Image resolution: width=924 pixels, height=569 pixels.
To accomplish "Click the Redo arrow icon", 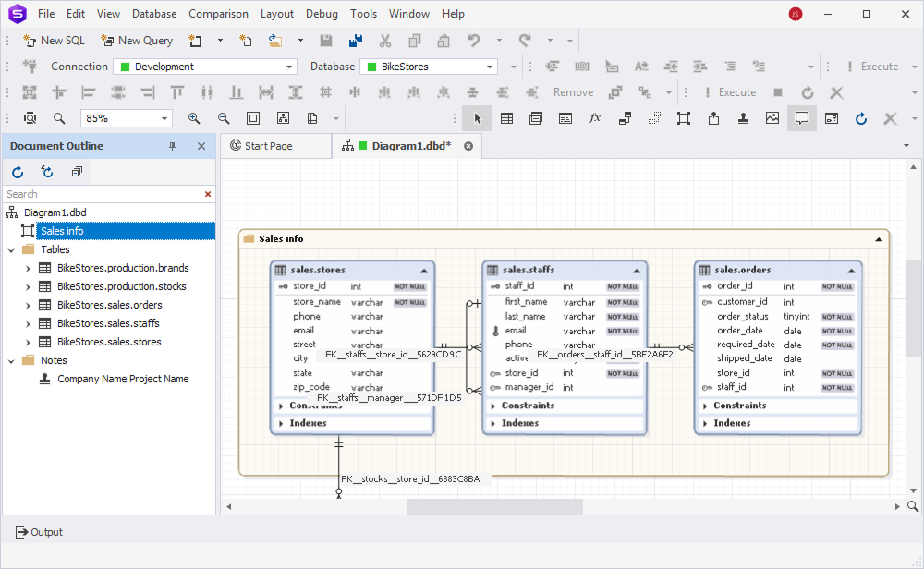I will click(x=525, y=41).
